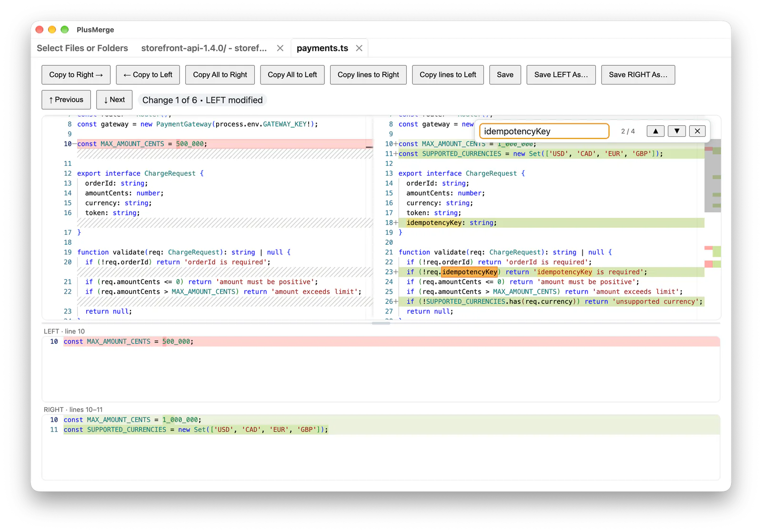Click Copy lines to Left

(448, 75)
